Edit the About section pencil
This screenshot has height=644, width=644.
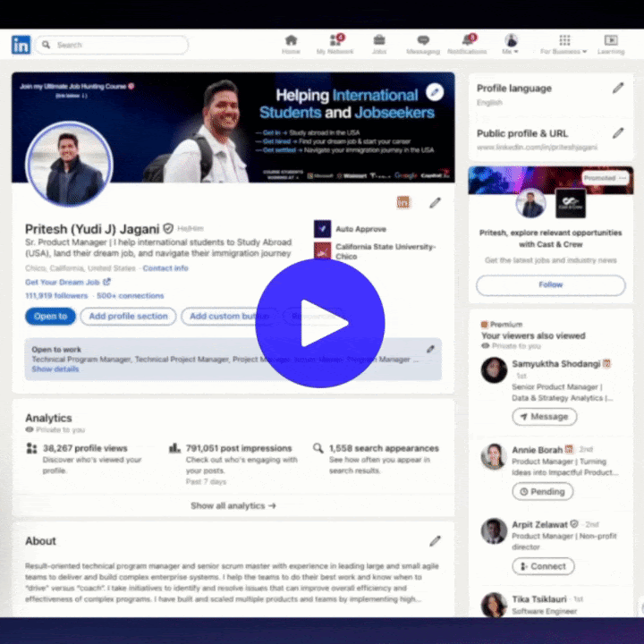pyautogui.click(x=435, y=541)
